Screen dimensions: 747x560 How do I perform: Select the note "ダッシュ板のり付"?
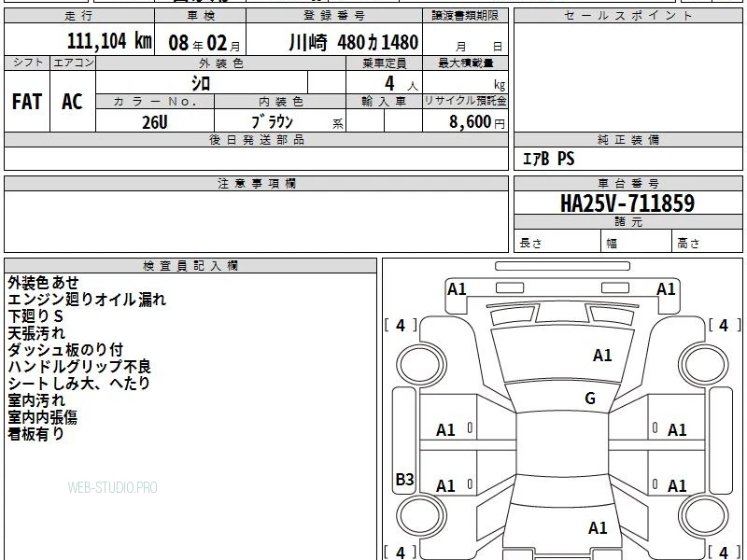[x=65, y=349]
